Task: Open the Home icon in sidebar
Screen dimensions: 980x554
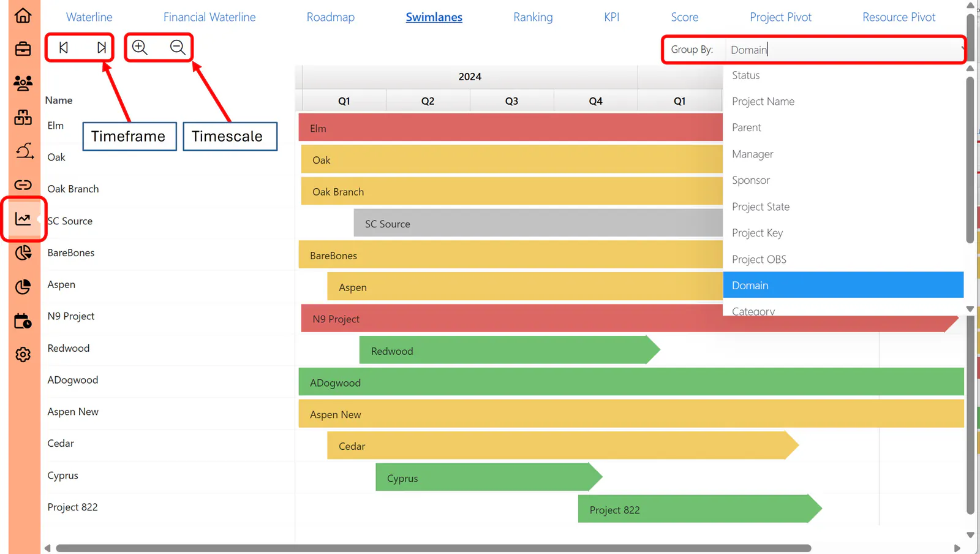Action: pyautogui.click(x=23, y=15)
